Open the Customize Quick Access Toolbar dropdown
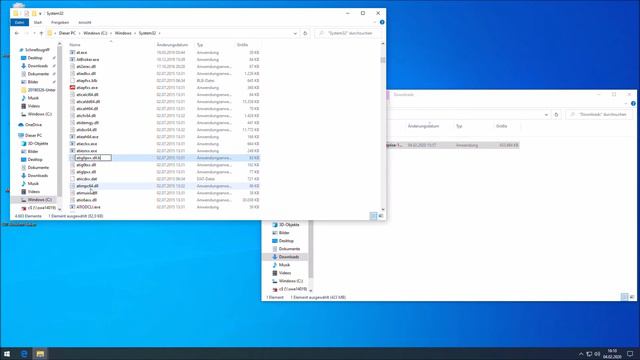This screenshot has height=360, width=640. [x=40, y=14]
